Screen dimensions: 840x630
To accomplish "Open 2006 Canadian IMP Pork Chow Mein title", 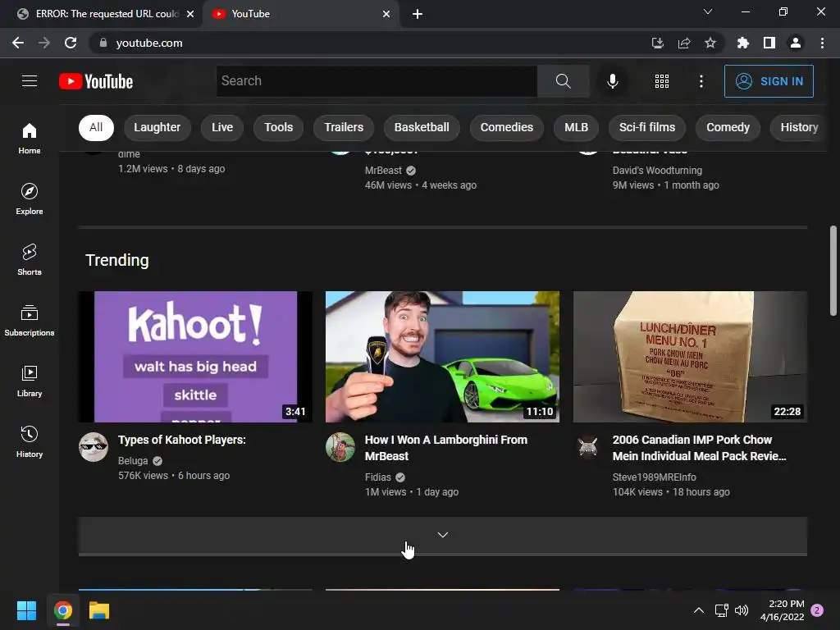I will [699, 448].
